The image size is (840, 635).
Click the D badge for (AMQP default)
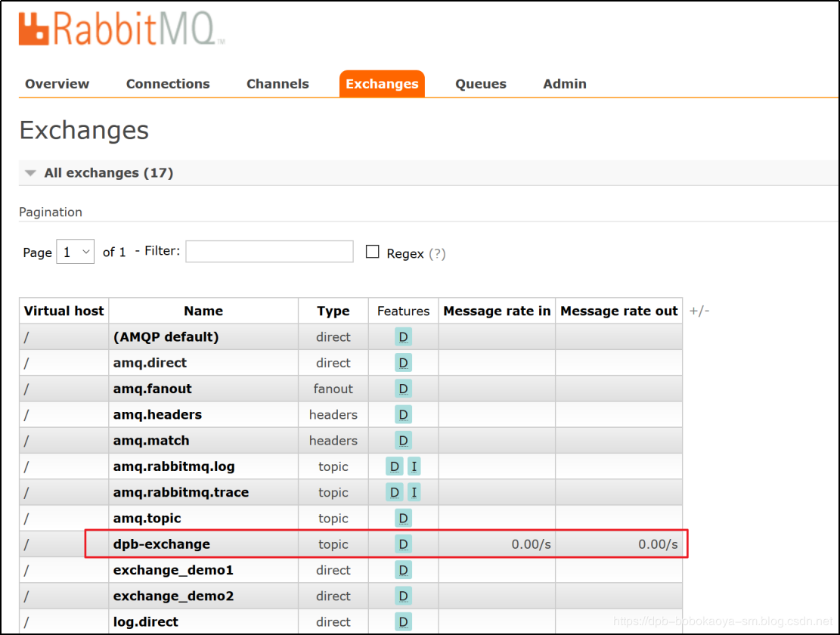pyautogui.click(x=404, y=336)
